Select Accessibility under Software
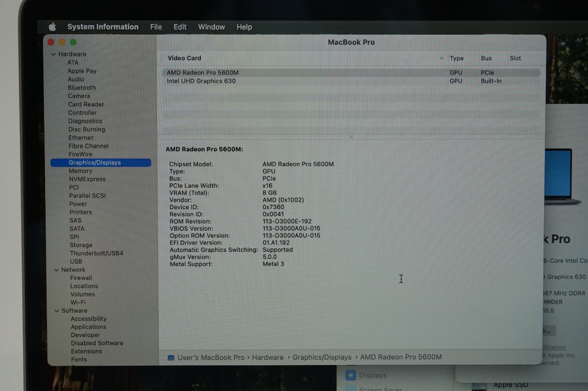 (89, 319)
